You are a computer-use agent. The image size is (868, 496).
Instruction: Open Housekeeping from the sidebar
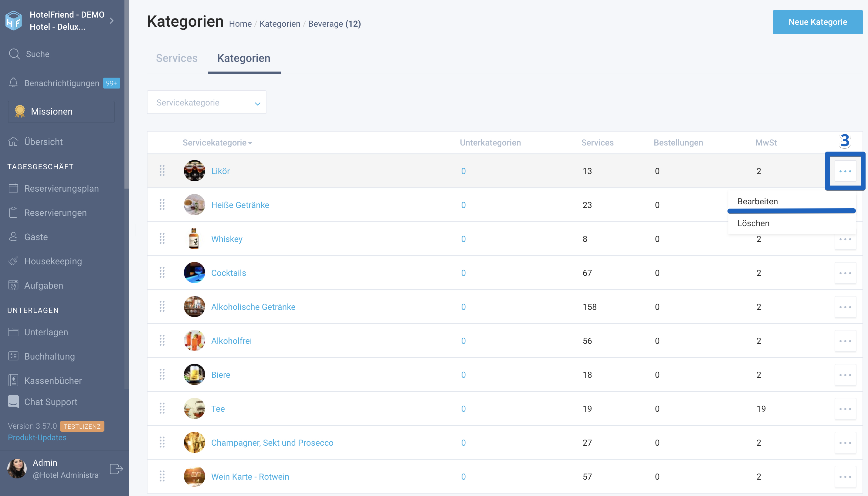(53, 261)
